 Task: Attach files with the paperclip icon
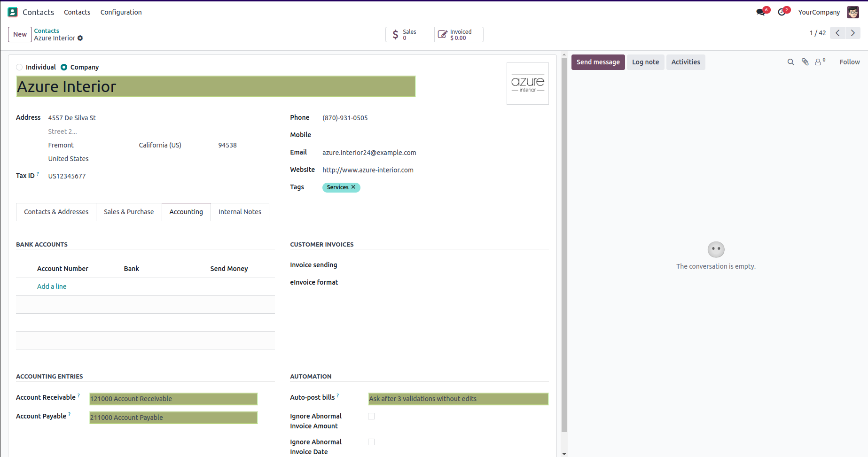tap(805, 62)
